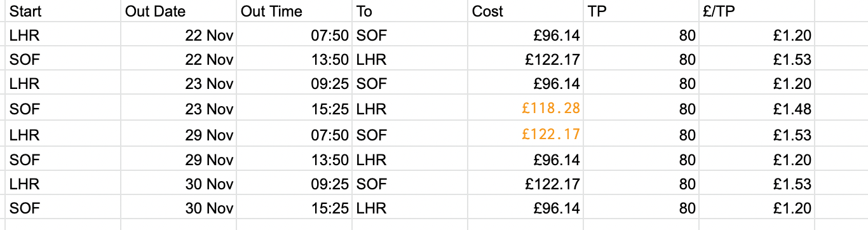Select the orange £118.28 cost cell
This screenshot has height=230, width=868.
[526, 109]
